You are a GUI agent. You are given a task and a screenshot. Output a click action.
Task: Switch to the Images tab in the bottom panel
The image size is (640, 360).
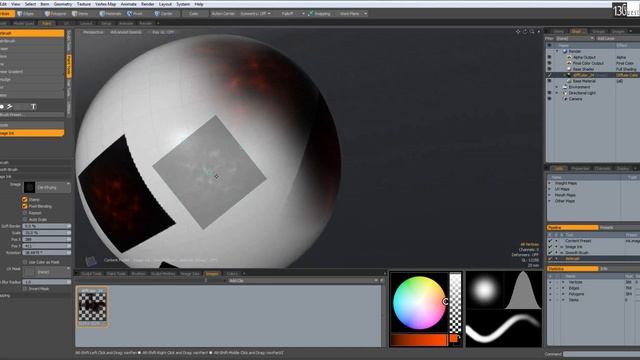(212, 273)
